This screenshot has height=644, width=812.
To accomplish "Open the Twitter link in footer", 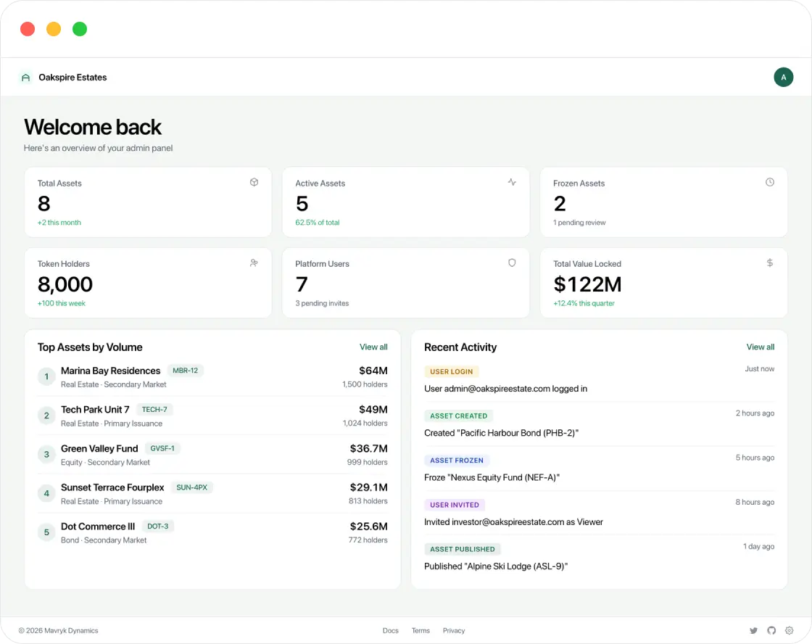I will [753, 630].
